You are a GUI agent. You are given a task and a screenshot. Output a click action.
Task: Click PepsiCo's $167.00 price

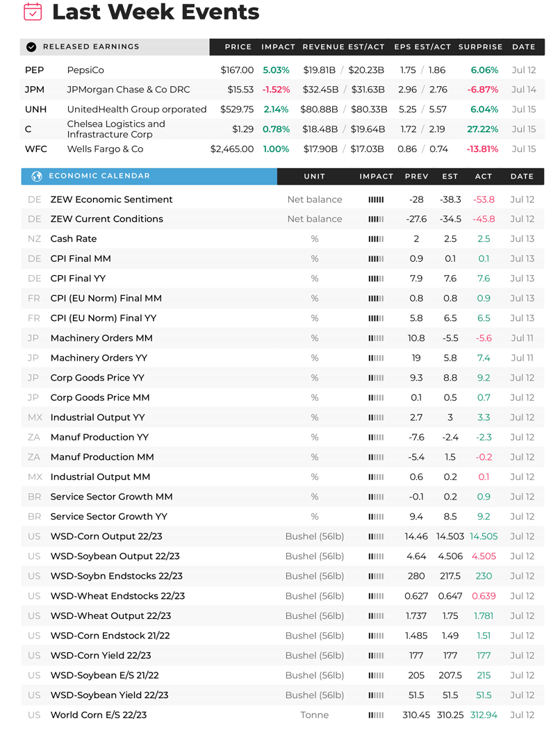(237, 70)
